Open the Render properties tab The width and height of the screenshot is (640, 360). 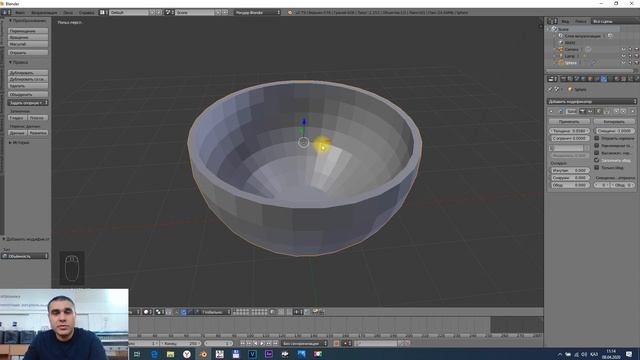pyautogui.click(x=563, y=79)
